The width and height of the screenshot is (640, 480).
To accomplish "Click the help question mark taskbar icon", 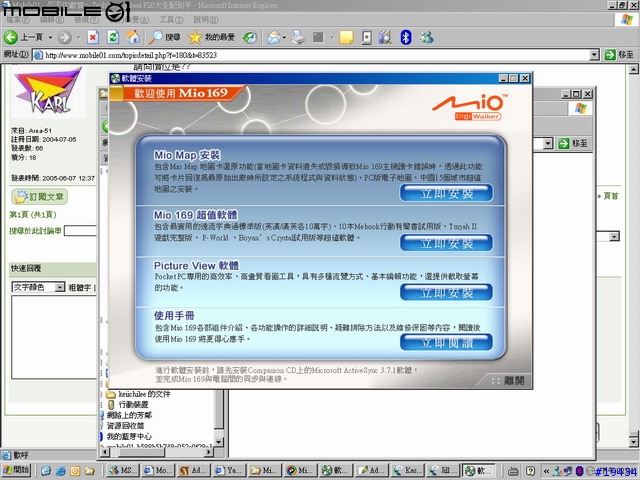I will [530, 471].
